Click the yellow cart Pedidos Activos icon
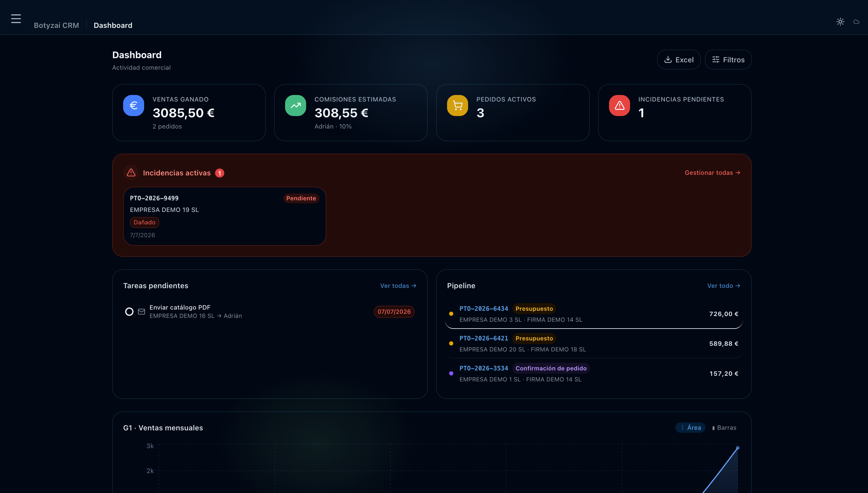 (457, 105)
